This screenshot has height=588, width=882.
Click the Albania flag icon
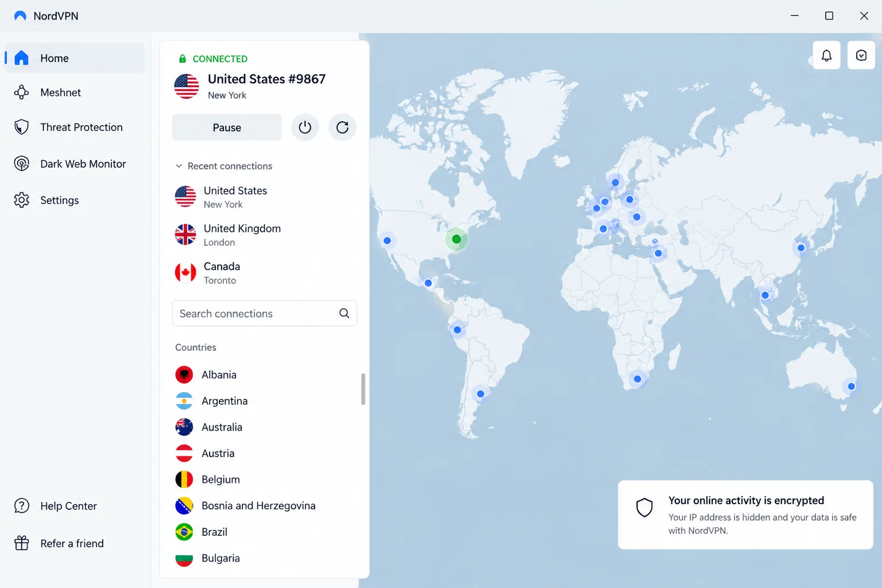tap(184, 375)
